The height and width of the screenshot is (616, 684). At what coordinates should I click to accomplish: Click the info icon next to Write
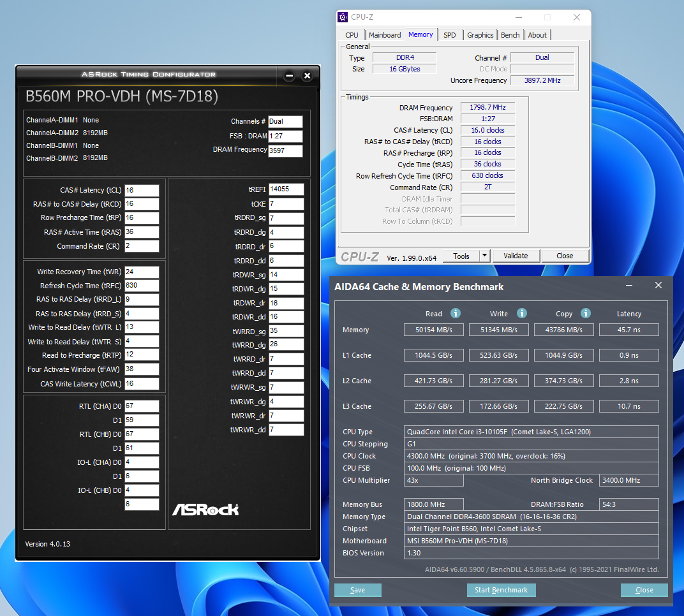click(x=521, y=313)
